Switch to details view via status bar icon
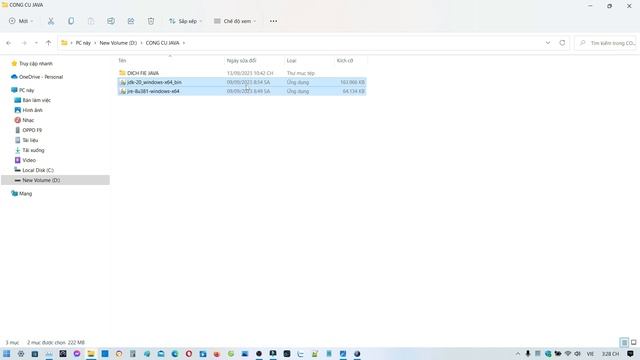Screen dimensions: 640x360 pos(624,342)
